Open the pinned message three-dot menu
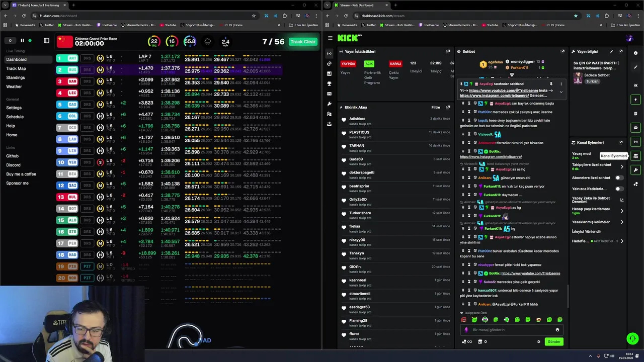Viewport: 644px width, 362px height. 561,84
